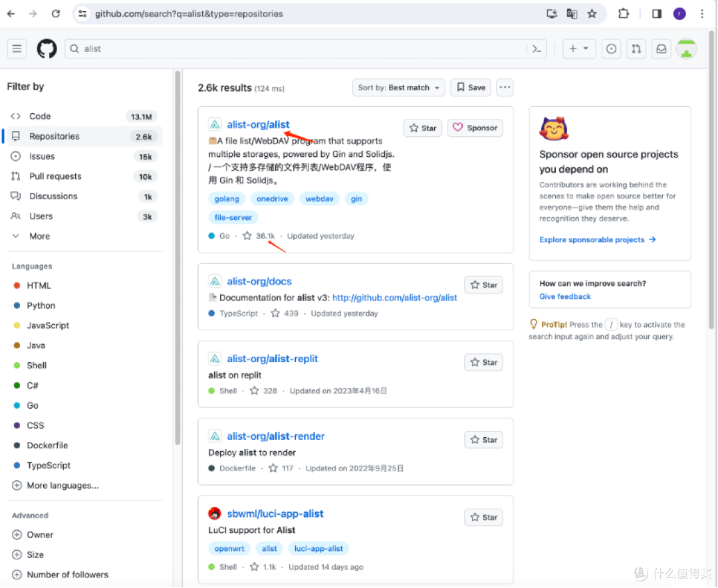The image size is (718, 588).
Task: Add Owner advanced filter
Action: click(x=33, y=534)
